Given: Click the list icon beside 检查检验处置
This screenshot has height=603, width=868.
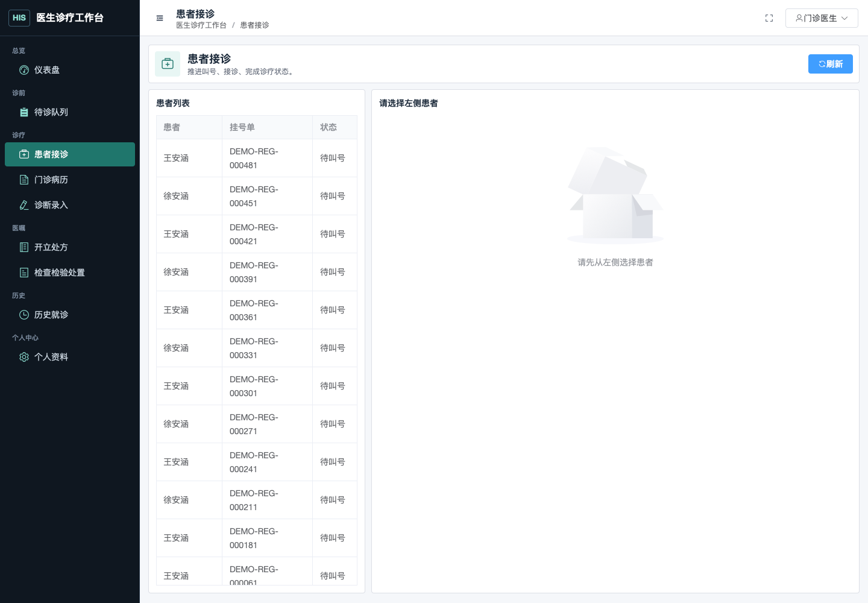Looking at the screenshot, I should [x=24, y=273].
